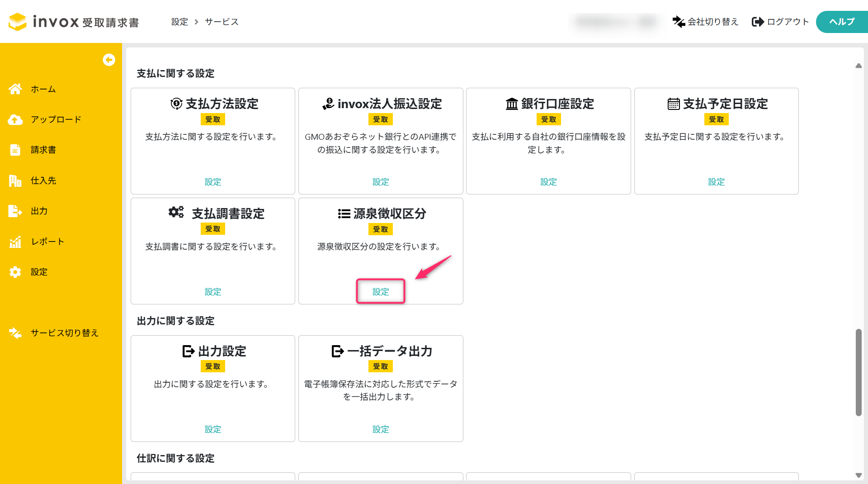
Task: Click the レポート chart icon
Action: (x=15, y=242)
